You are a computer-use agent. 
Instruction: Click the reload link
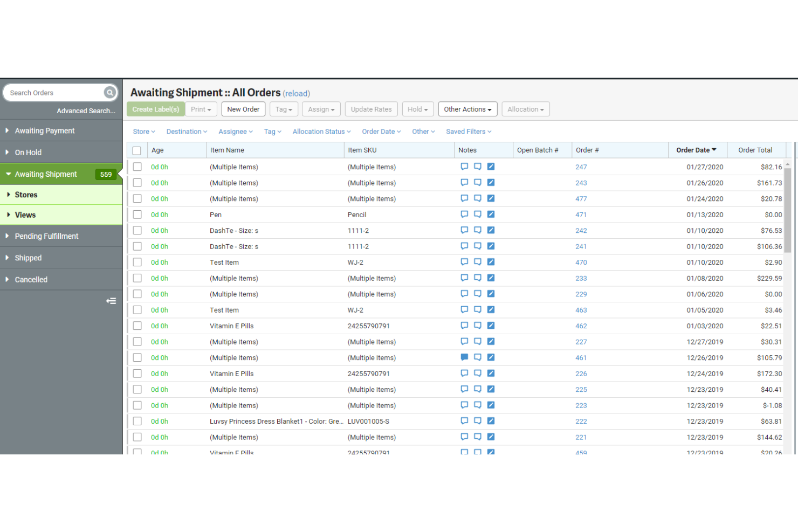point(296,94)
